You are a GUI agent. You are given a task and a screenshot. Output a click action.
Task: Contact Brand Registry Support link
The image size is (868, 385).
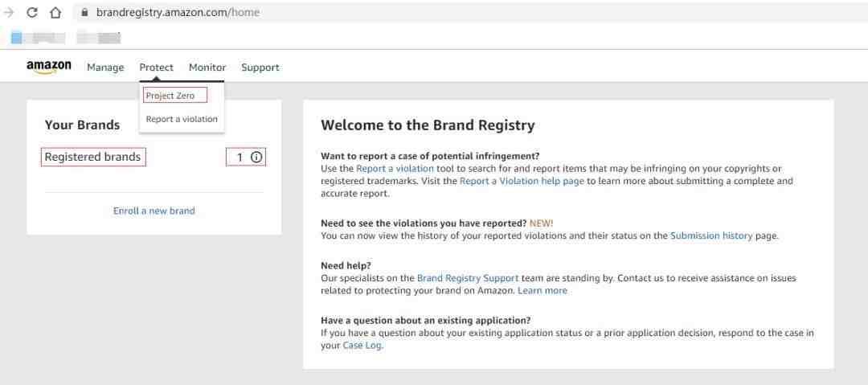(468, 278)
